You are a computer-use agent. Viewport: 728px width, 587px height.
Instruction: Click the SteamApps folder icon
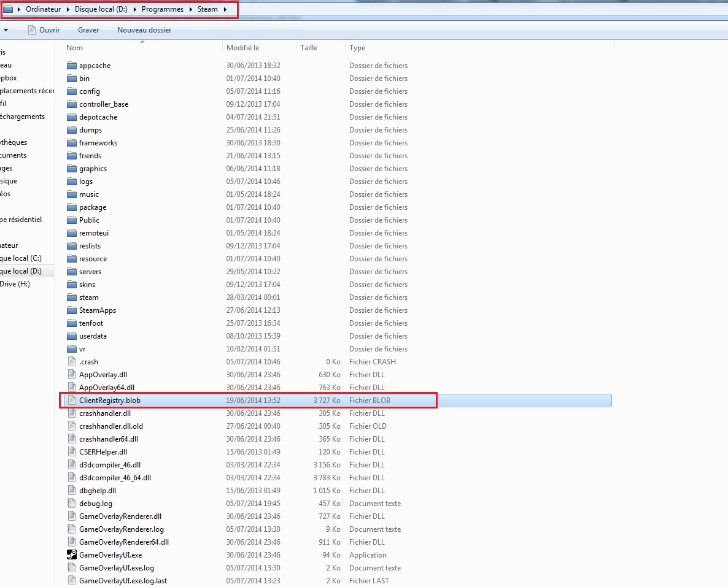click(x=71, y=310)
